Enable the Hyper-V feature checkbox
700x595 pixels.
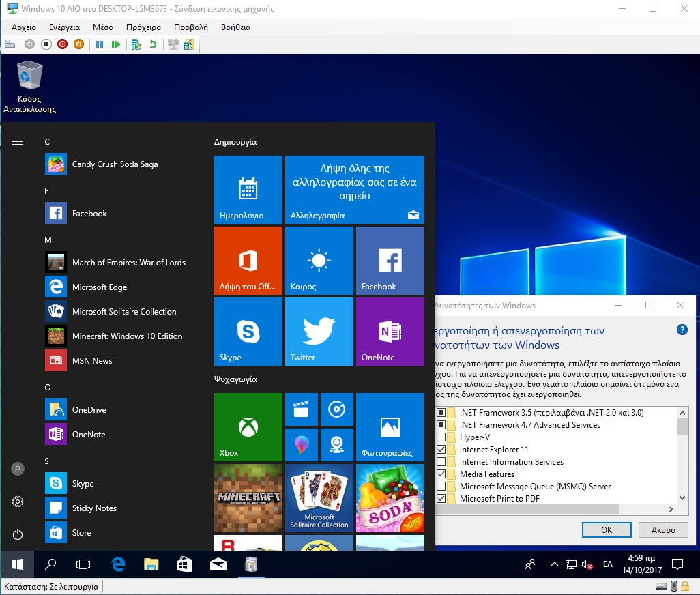tap(441, 437)
